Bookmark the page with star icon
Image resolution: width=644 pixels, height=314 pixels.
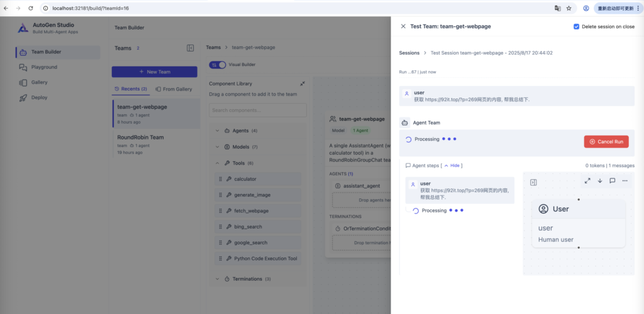(569, 8)
